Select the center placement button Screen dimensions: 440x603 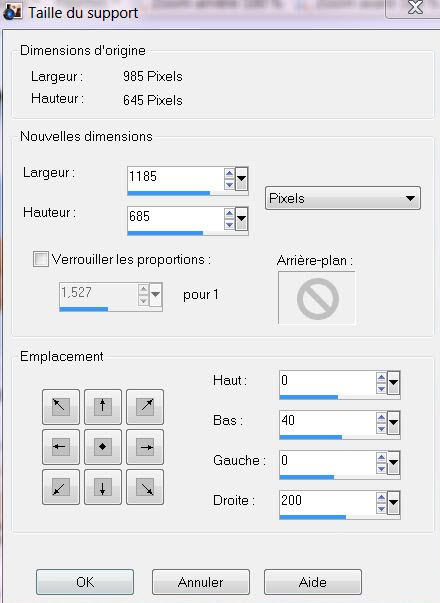(x=103, y=447)
